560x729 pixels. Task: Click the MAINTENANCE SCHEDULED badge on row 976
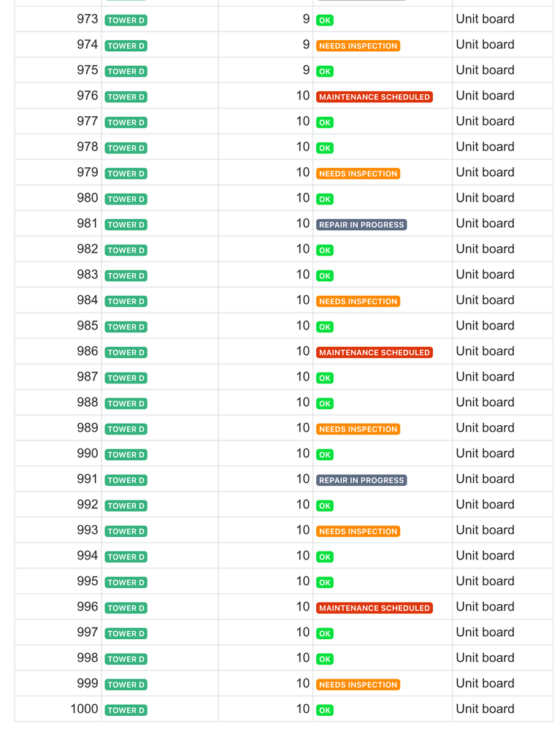[x=374, y=96]
